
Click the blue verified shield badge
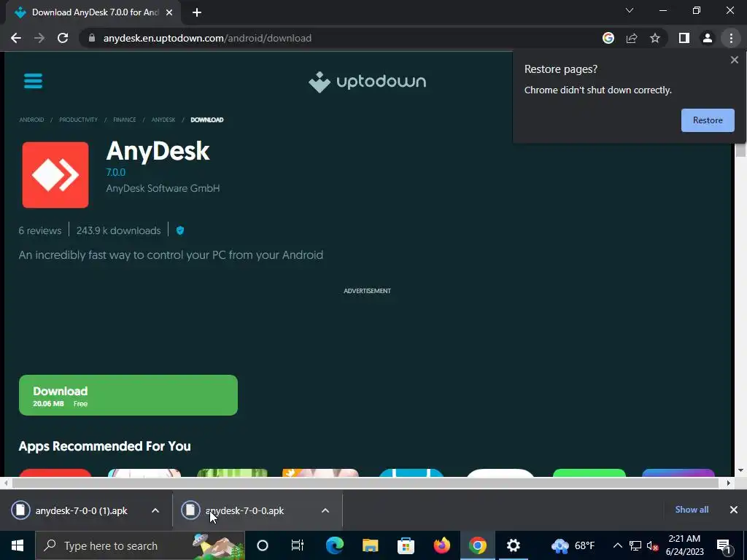[x=180, y=230]
